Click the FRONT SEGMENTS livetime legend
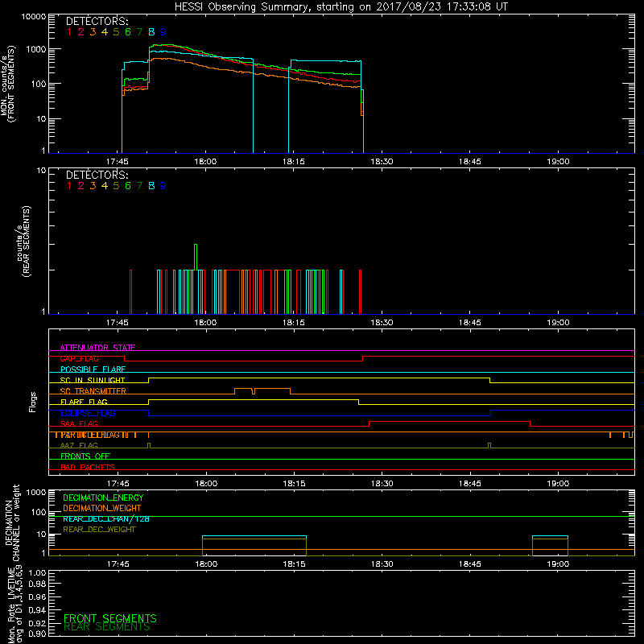644x644 pixels. [110, 618]
